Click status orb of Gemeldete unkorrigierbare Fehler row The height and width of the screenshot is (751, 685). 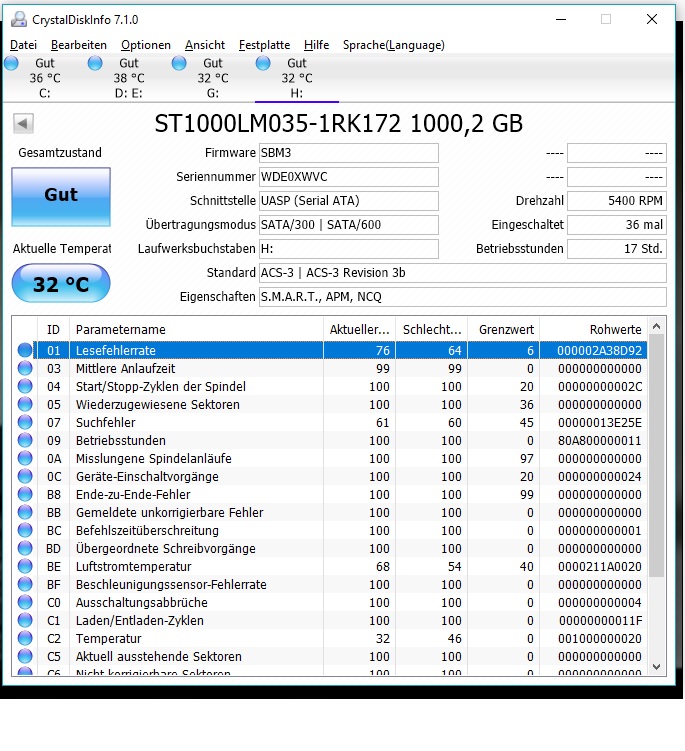point(25,512)
